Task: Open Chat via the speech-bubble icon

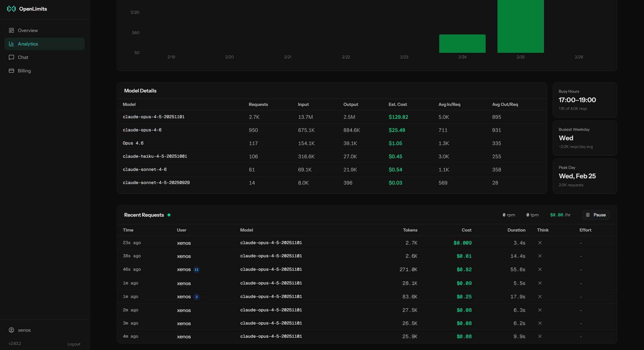Action: [x=11, y=57]
